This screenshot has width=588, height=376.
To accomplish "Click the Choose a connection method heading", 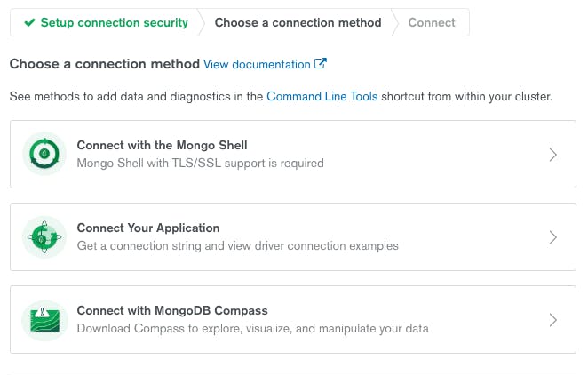I will [x=104, y=64].
